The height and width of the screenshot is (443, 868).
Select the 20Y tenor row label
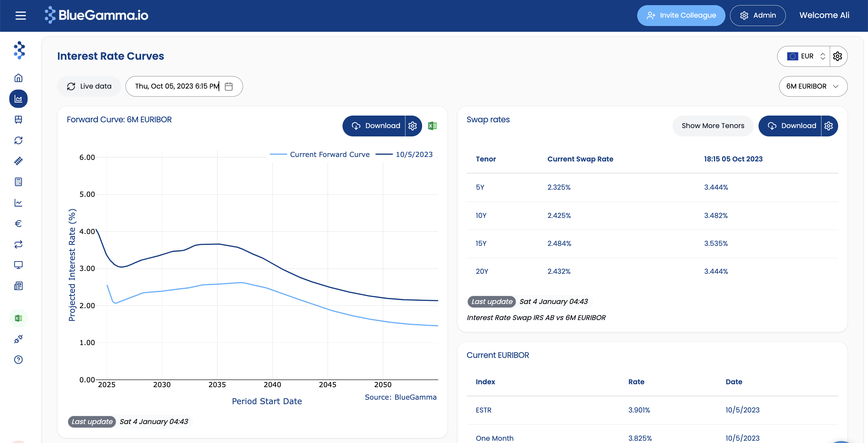pos(482,272)
